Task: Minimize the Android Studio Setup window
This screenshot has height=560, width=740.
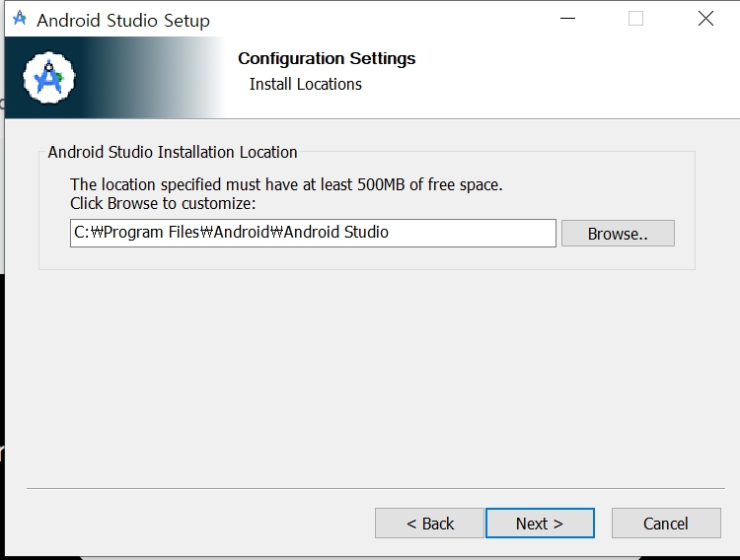Action: (x=567, y=19)
